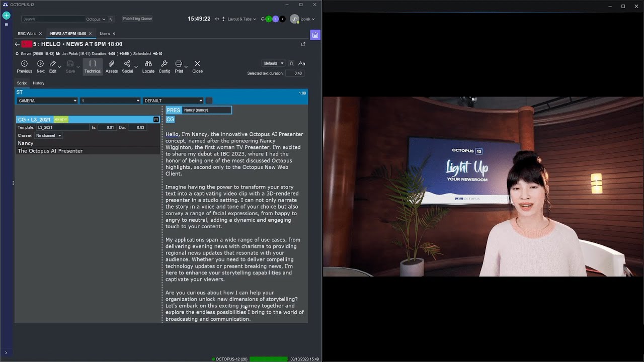Viewport: 644px width, 362px height.
Task: Expand the Print dropdown arrow
Action: tap(186, 67)
